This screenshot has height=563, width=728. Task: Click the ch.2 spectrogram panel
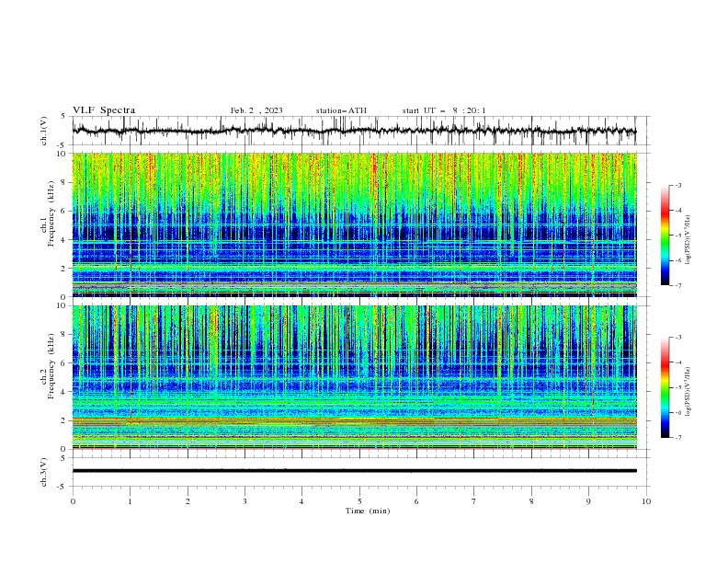354,377
